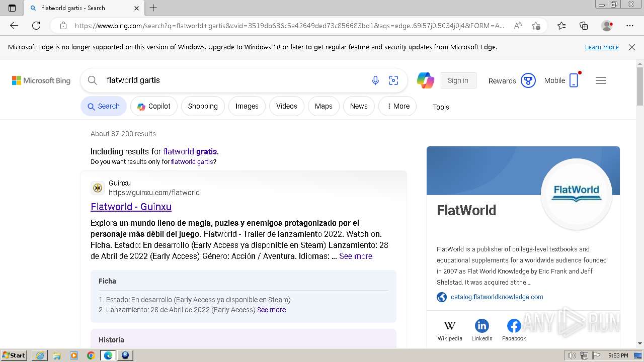Start voice search with microphone
The width and height of the screenshot is (644, 362).
(x=375, y=80)
